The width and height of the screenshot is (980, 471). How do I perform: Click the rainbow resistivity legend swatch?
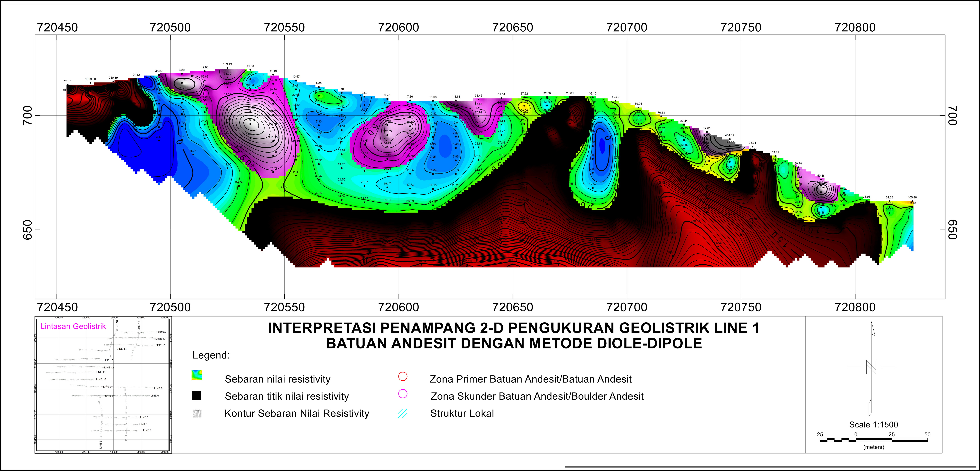click(x=197, y=375)
